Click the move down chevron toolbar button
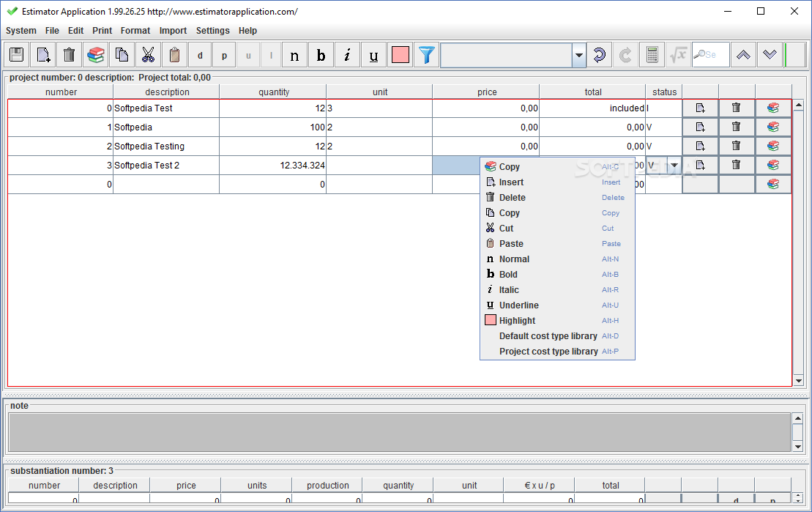This screenshot has width=812, height=512. click(x=769, y=55)
